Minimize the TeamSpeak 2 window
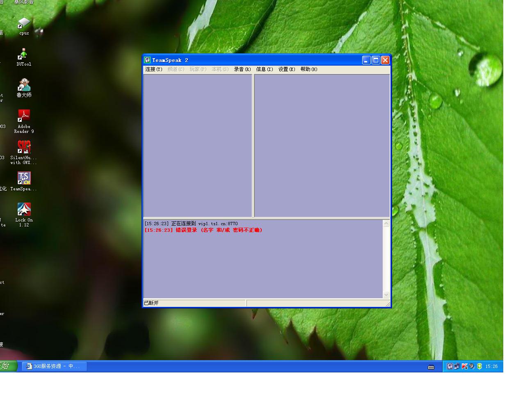This screenshot has width=525, height=420. point(366,60)
